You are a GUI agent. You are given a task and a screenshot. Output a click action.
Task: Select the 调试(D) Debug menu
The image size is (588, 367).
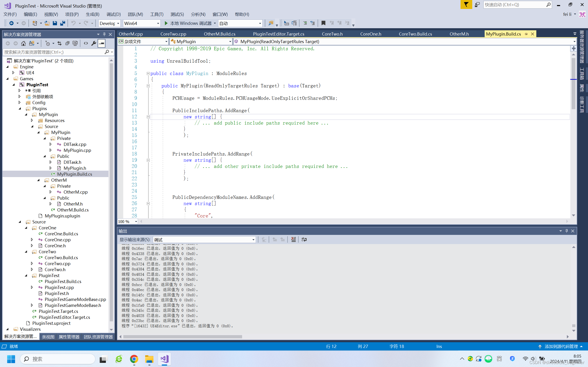click(112, 14)
